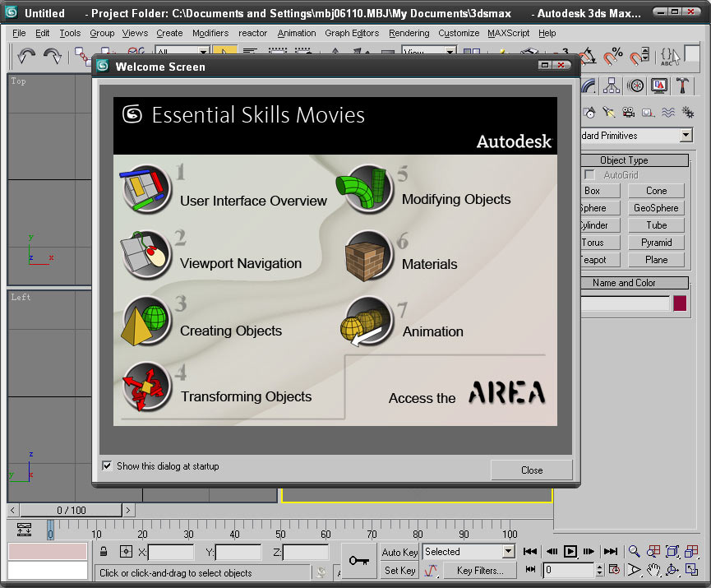The image size is (711, 588).
Task: Play the User Interface Overview movie
Action: click(224, 189)
